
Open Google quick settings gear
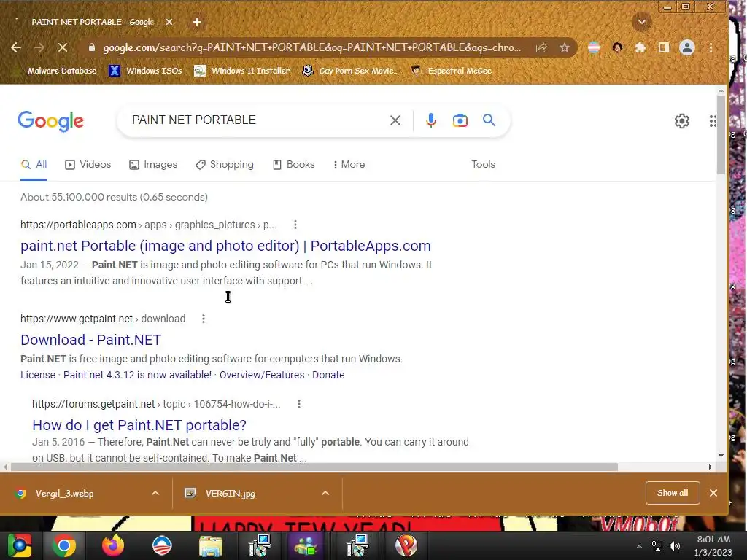click(682, 121)
